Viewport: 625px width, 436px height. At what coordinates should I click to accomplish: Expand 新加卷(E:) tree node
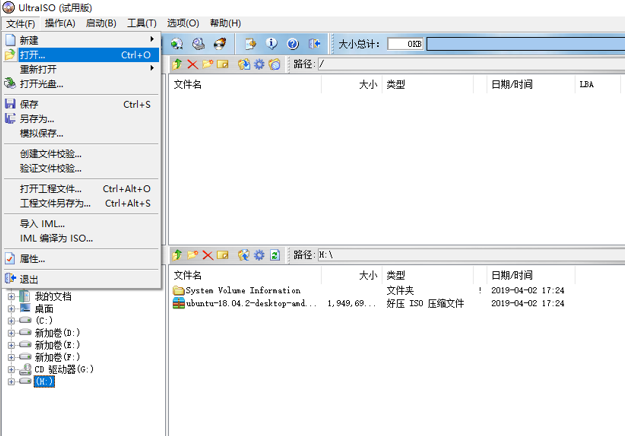11,345
